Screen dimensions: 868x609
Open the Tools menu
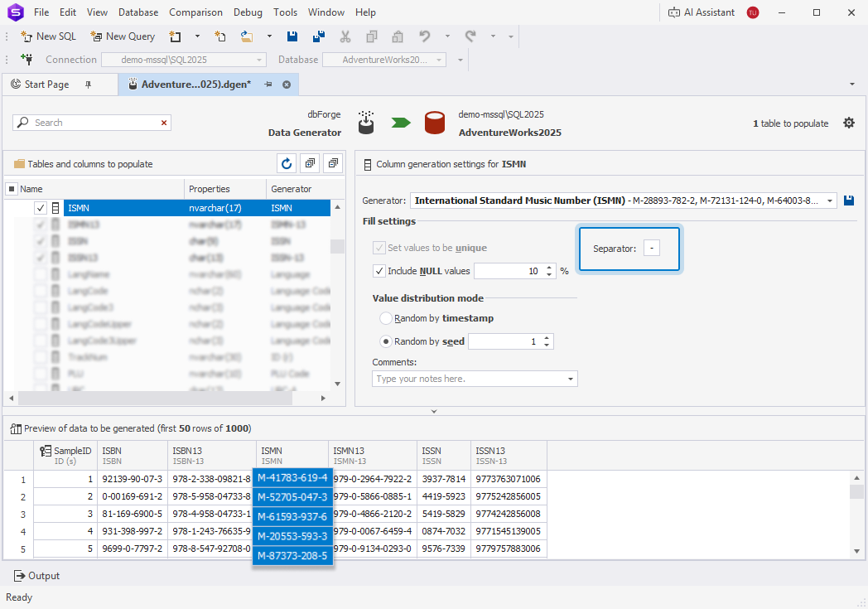tap(285, 12)
